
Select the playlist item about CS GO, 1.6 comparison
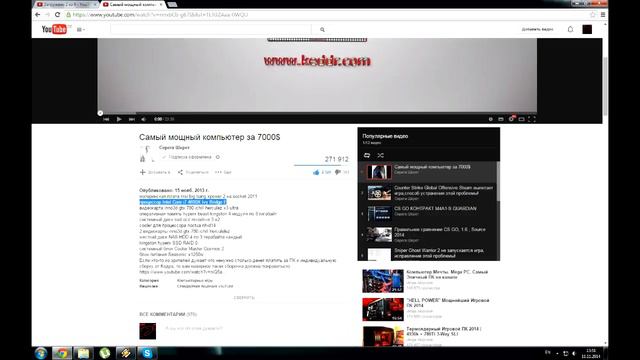coord(427,234)
